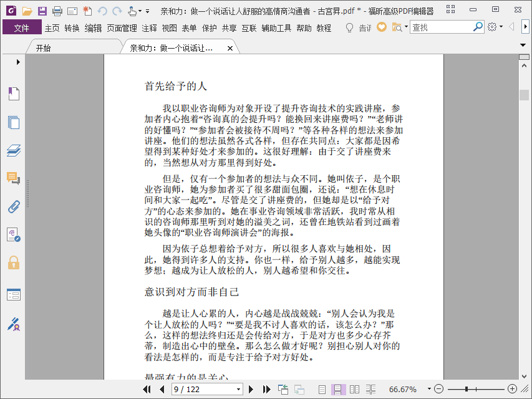
Task: Redo the last undone action
Action: (117, 12)
